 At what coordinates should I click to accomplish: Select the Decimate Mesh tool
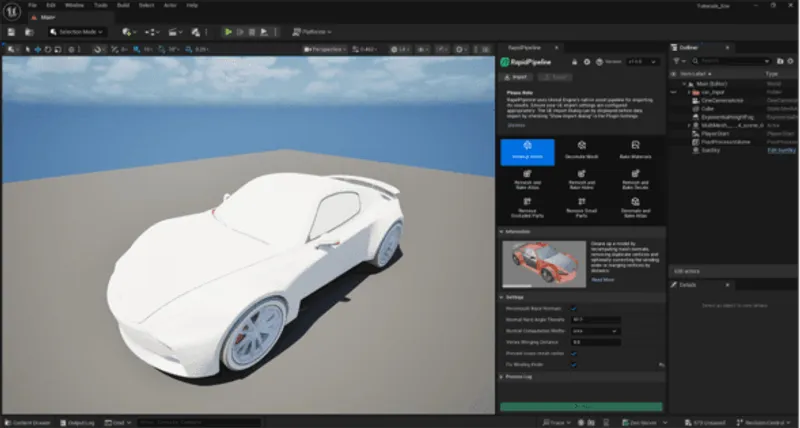pyautogui.click(x=581, y=151)
